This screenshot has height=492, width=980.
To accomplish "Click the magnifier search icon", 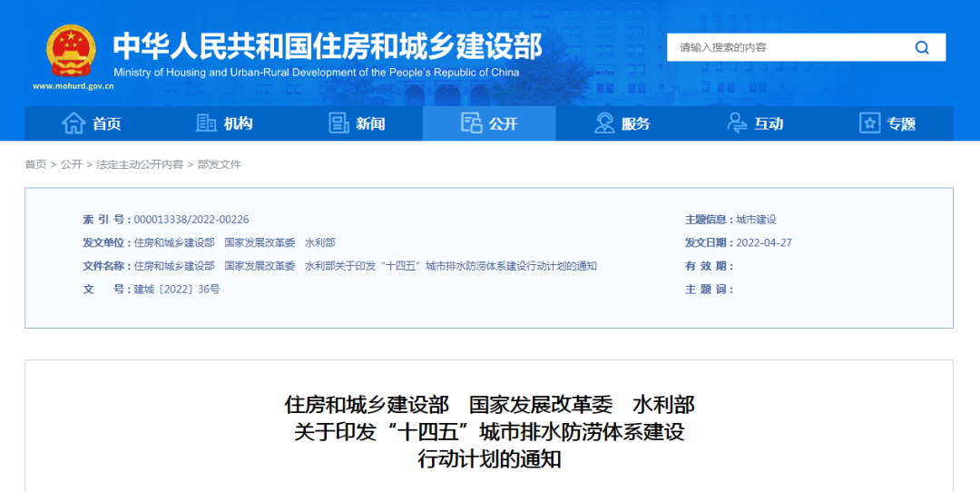I will click(922, 47).
